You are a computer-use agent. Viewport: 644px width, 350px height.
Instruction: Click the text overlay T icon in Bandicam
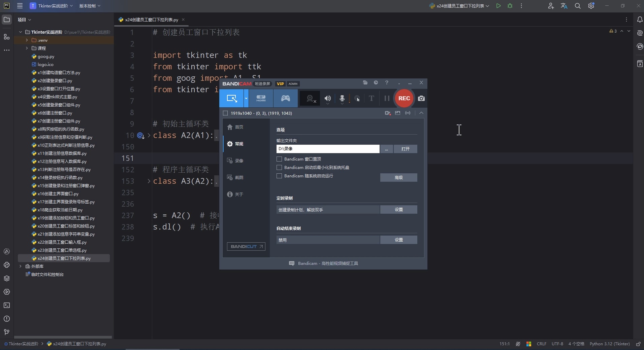[x=372, y=98]
